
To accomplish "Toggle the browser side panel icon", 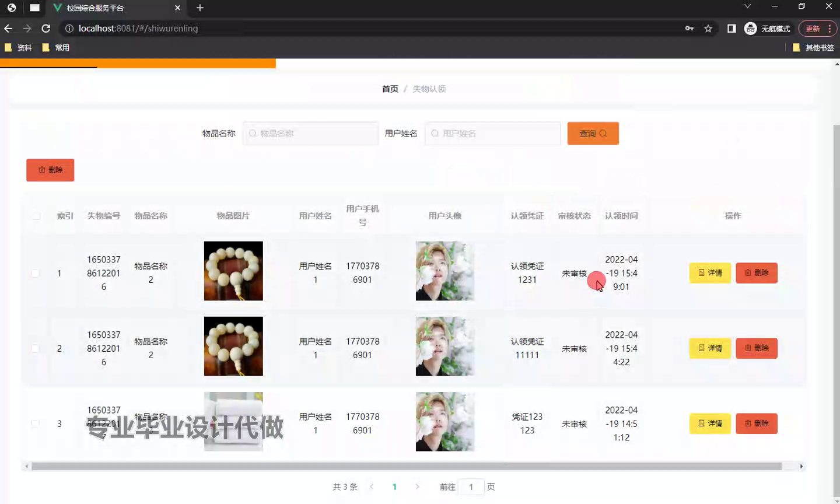I will point(731,28).
